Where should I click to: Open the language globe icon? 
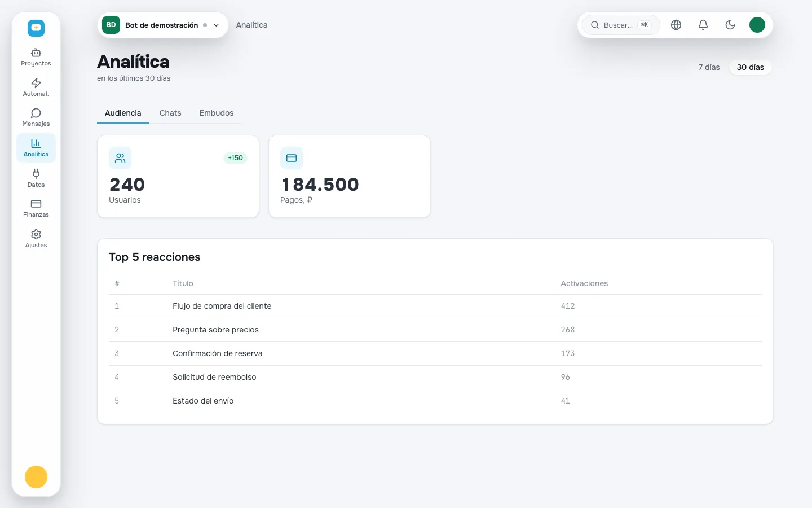tap(676, 25)
